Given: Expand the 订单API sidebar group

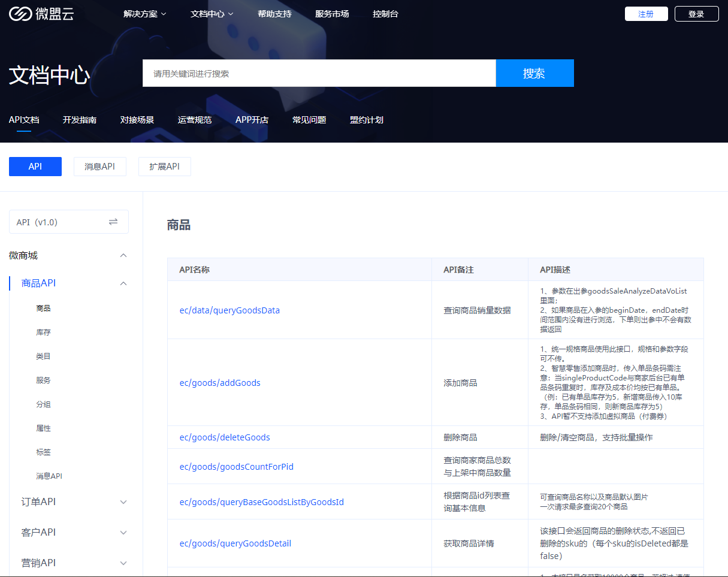Looking at the screenshot, I should (x=123, y=502).
